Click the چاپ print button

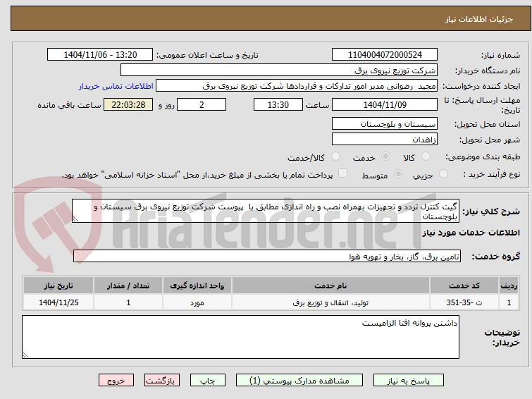pyautogui.click(x=208, y=381)
